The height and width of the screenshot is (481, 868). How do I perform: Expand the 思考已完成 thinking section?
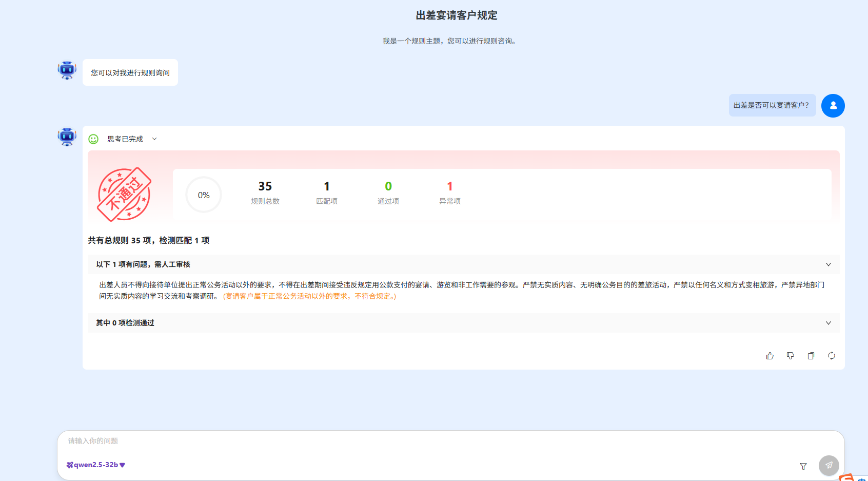154,139
